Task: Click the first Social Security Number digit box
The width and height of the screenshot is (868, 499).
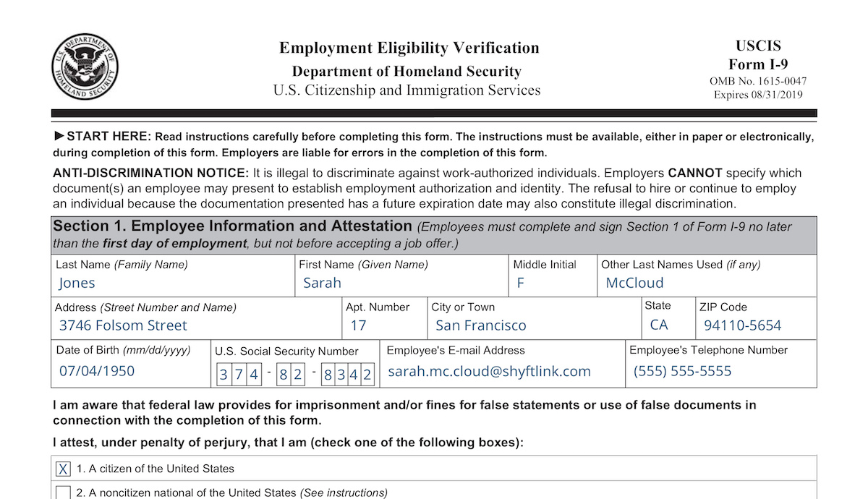Action: (224, 375)
